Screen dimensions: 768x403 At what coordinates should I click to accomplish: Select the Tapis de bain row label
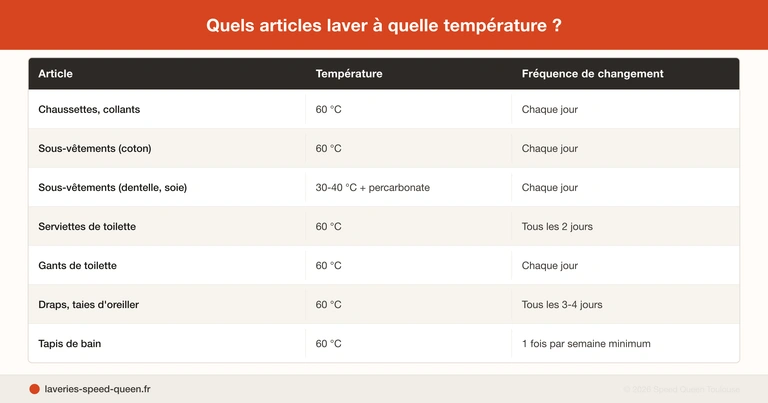tap(70, 344)
